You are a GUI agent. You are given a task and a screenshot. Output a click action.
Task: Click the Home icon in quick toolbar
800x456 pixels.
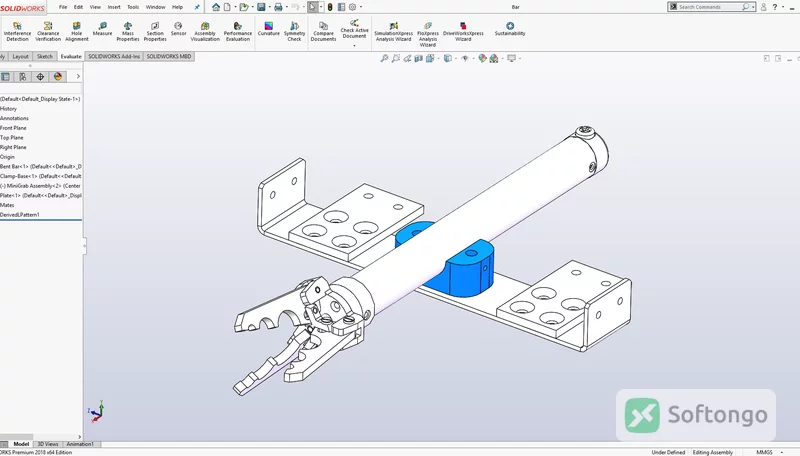pos(216,7)
